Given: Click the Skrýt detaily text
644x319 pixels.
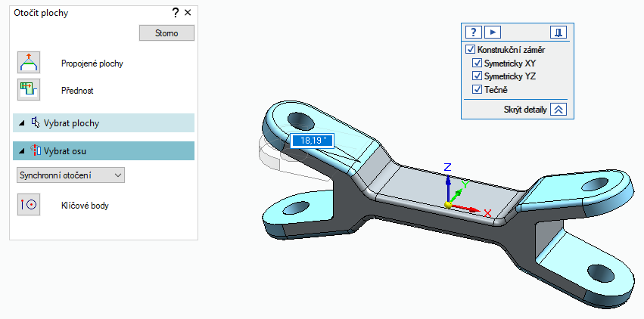Looking at the screenshot, I should [x=525, y=110].
